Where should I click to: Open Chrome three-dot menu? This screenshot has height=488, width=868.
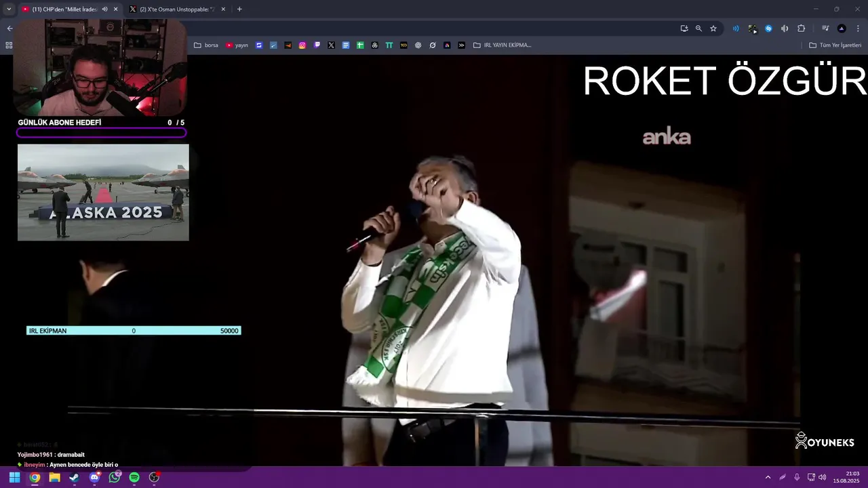pyautogui.click(x=858, y=28)
